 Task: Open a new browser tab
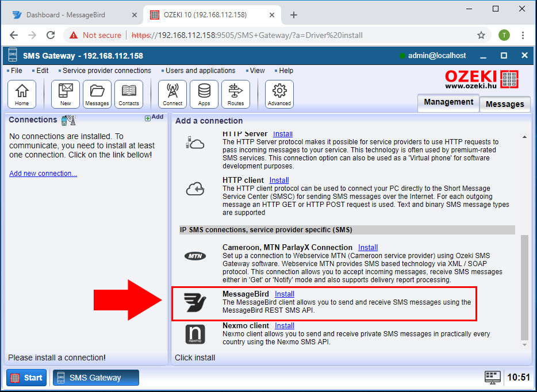click(x=293, y=15)
